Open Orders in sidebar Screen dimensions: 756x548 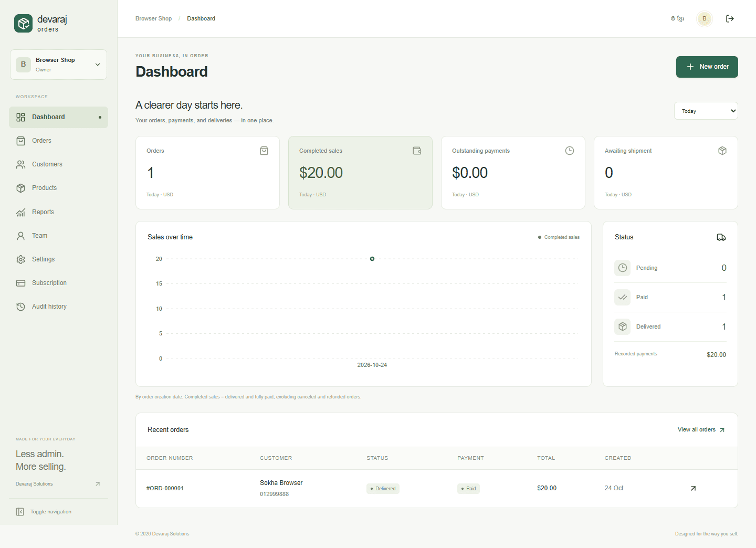point(58,141)
